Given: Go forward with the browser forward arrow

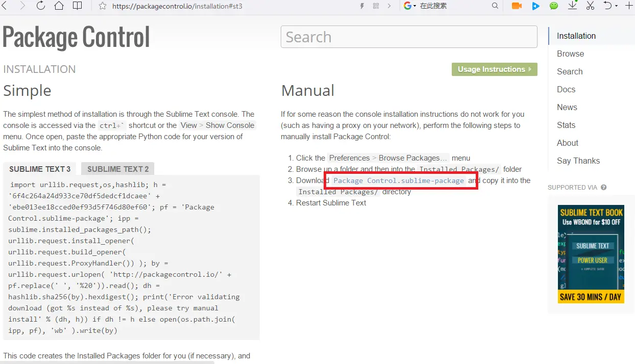Looking at the screenshot, I should click(x=22, y=6).
